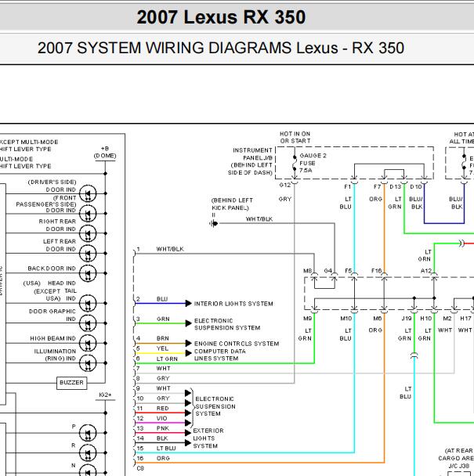
Task: Click the BLK wire label at pin 14
Action: pyautogui.click(x=162, y=438)
